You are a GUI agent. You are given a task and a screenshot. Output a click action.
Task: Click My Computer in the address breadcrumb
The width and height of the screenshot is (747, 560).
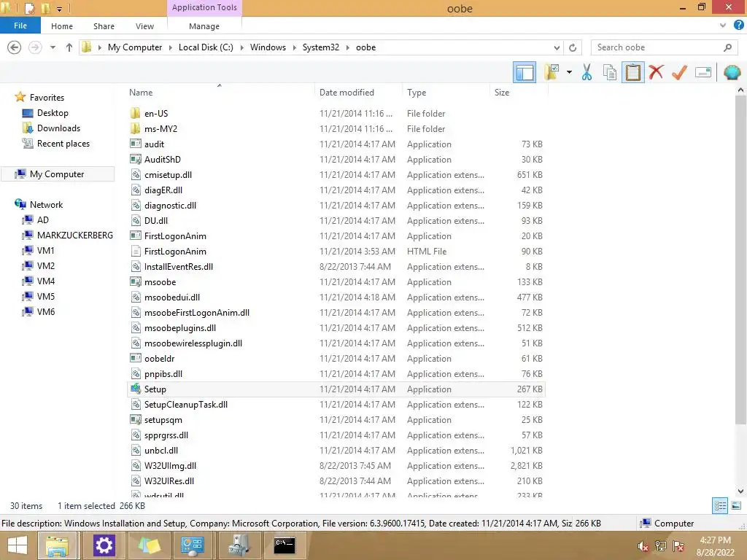[135, 47]
